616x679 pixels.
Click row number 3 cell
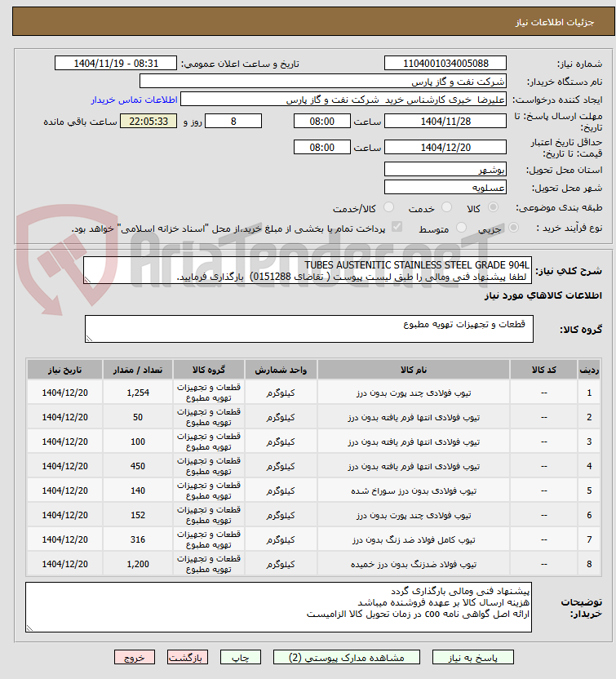point(589,442)
